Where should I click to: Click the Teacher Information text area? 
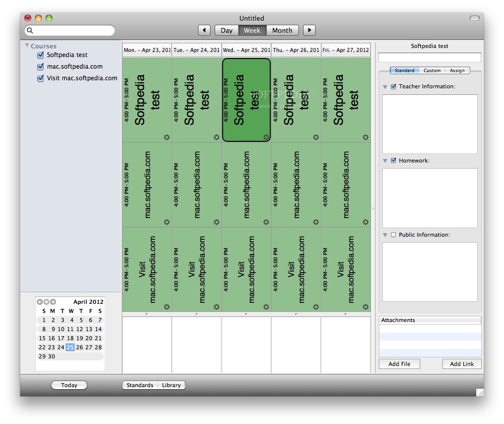click(x=430, y=124)
